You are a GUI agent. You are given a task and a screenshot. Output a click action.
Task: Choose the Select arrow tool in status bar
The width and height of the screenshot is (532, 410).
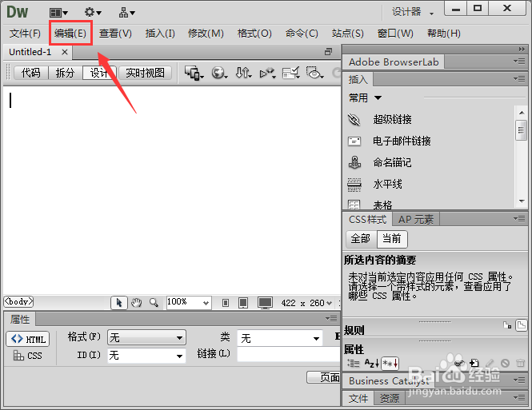[x=118, y=303]
